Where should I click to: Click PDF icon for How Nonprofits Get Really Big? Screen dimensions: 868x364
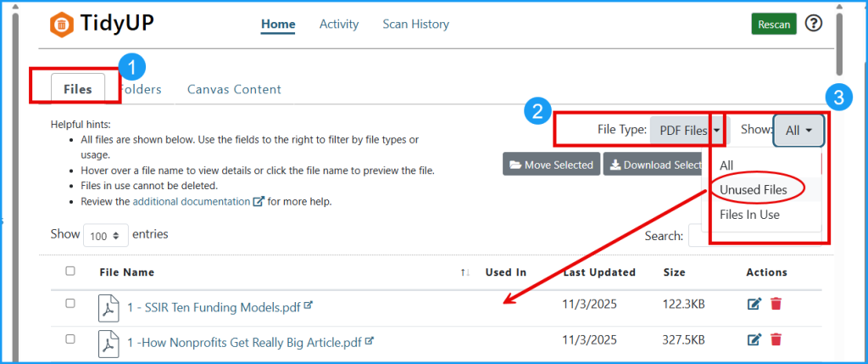(x=108, y=342)
